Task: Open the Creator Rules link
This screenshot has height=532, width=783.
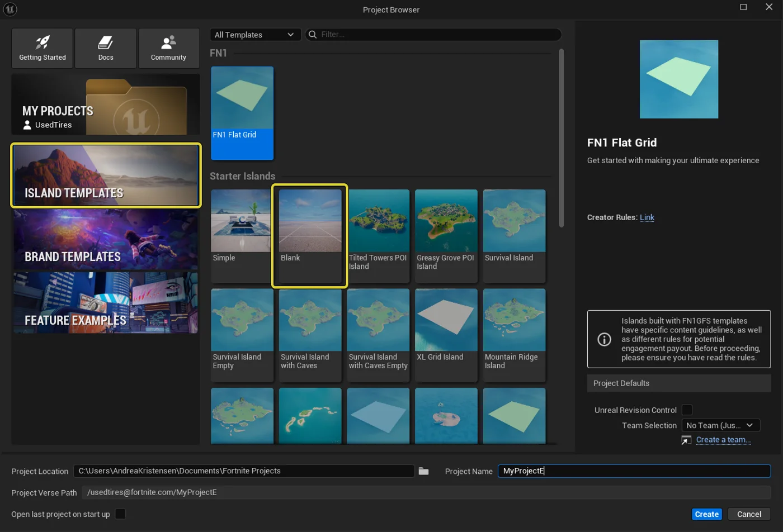Action: click(x=647, y=217)
